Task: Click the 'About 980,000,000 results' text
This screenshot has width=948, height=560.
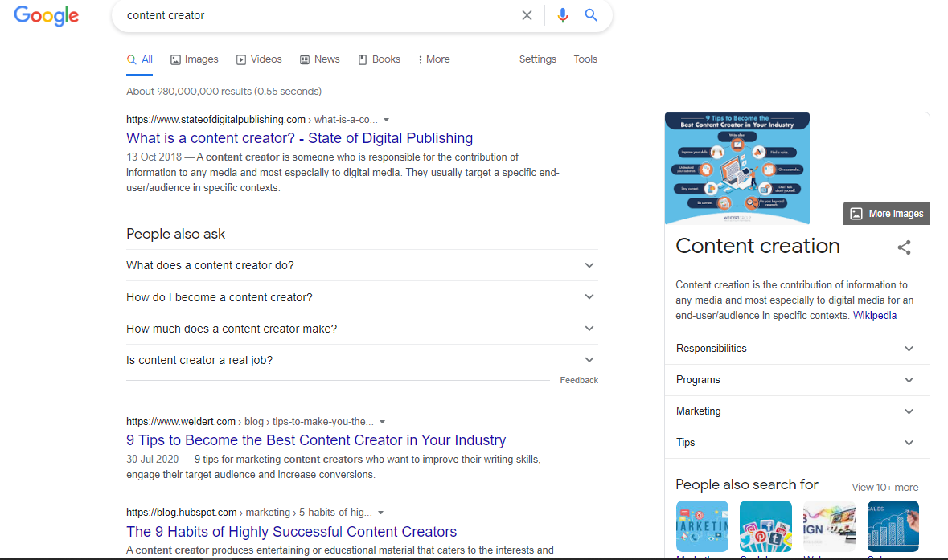Action: (224, 92)
